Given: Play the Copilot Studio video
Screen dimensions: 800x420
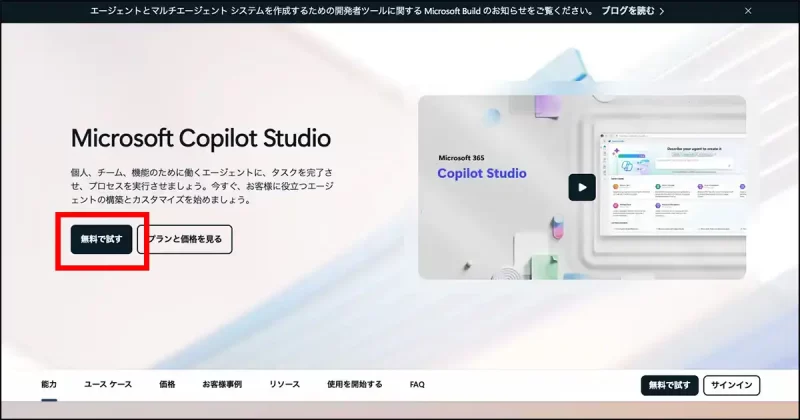Looking at the screenshot, I should pos(582,187).
